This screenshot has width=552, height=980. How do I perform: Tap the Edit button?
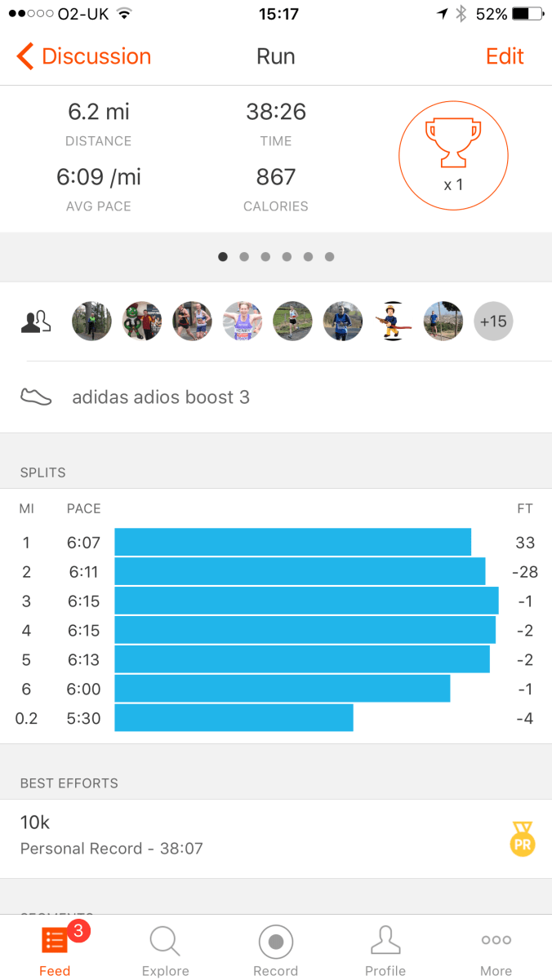click(505, 56)
